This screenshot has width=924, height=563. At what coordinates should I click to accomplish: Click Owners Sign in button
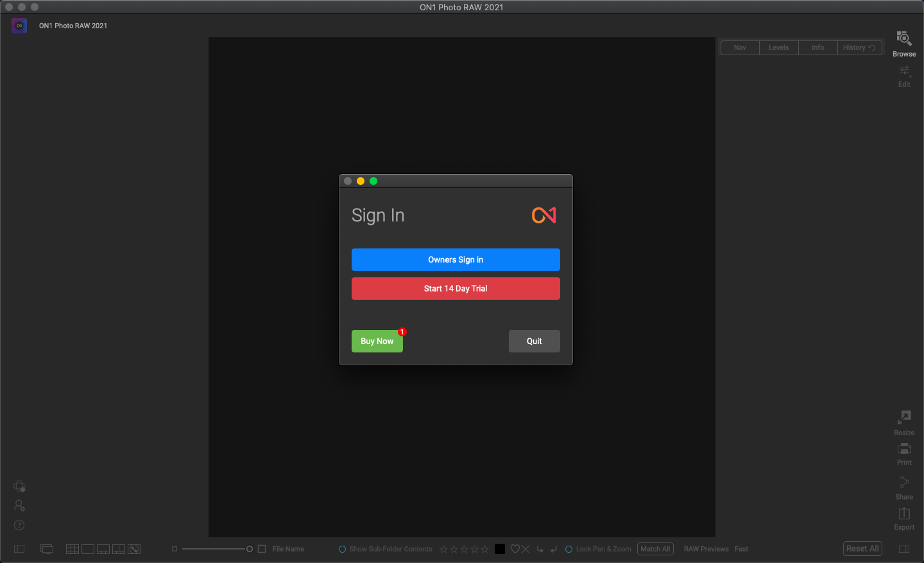click(x=456, y=259)
